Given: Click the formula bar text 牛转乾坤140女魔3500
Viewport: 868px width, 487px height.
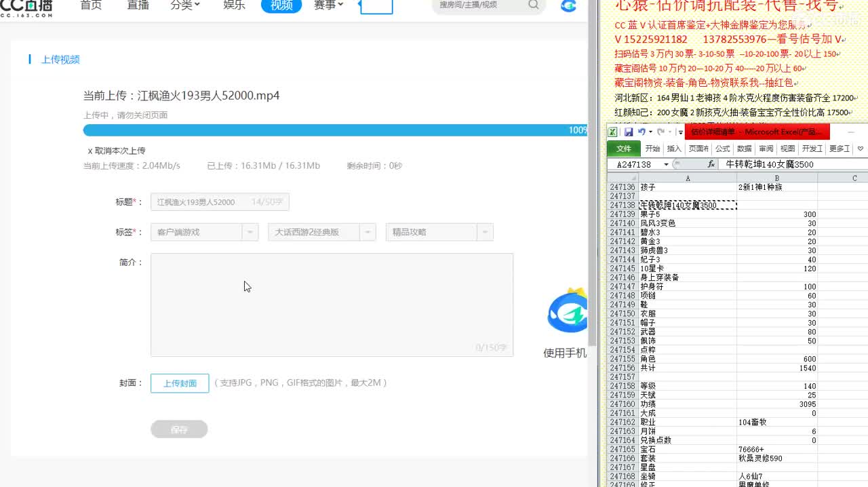Looking at the screenshot, I should (x=770, y=164).
